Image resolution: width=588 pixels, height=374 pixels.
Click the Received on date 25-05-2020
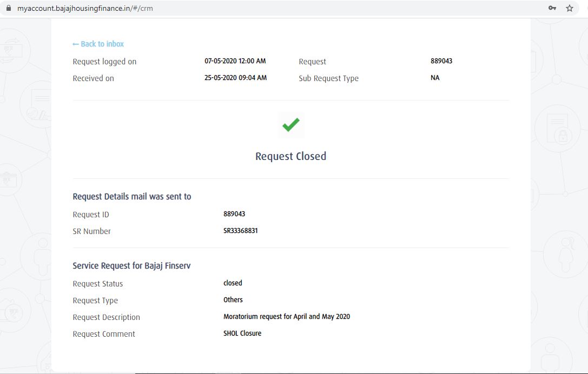coord(235,78)
